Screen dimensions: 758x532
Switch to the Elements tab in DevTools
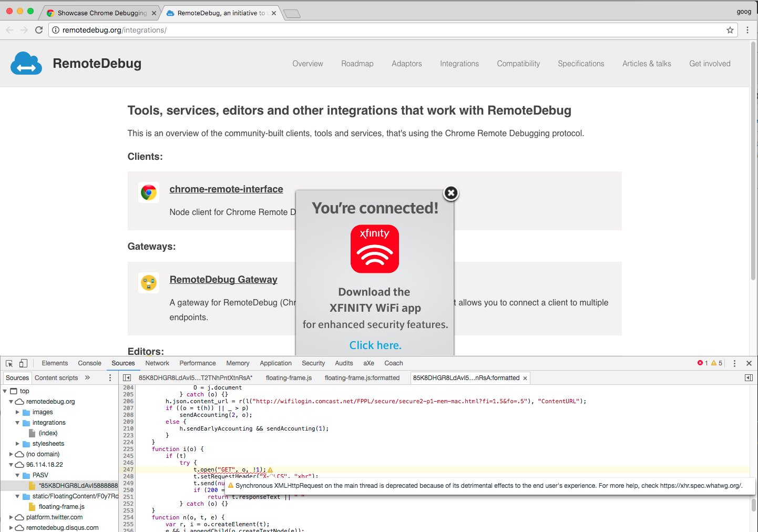55,363
